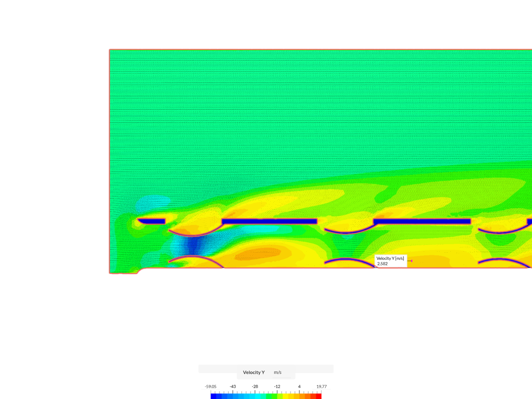
Task: Click the -12 legend tick label
Action: tap(277, 387)
